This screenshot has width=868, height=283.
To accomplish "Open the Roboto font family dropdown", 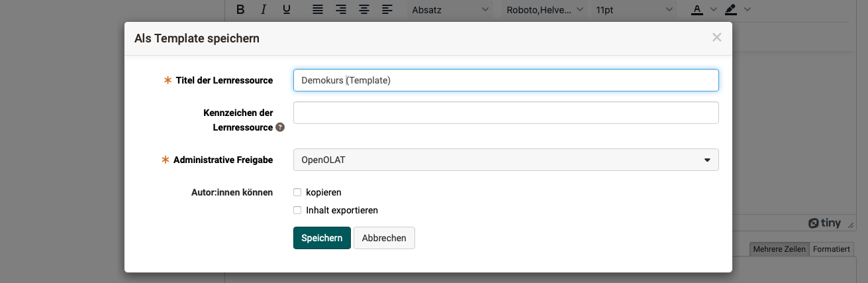I will coord(544,9).
